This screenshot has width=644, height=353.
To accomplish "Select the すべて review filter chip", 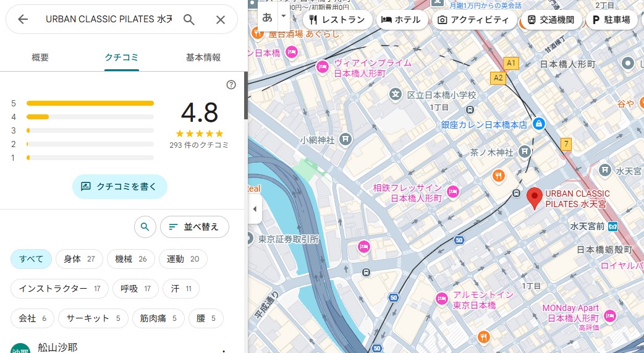I will (x=31, y=258).
